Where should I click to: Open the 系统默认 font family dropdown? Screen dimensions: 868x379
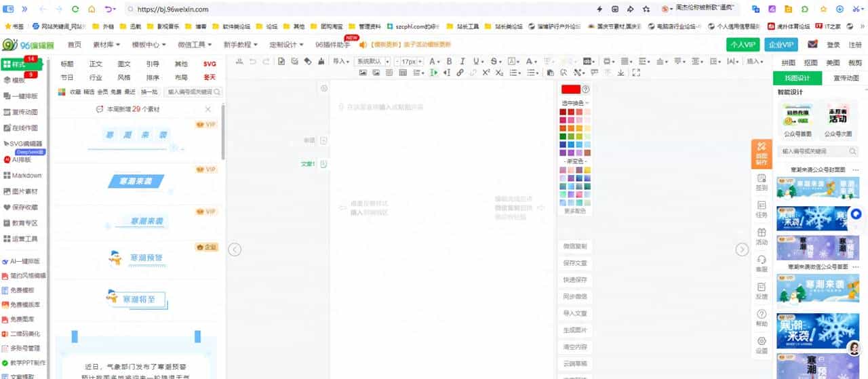(371, 61)
